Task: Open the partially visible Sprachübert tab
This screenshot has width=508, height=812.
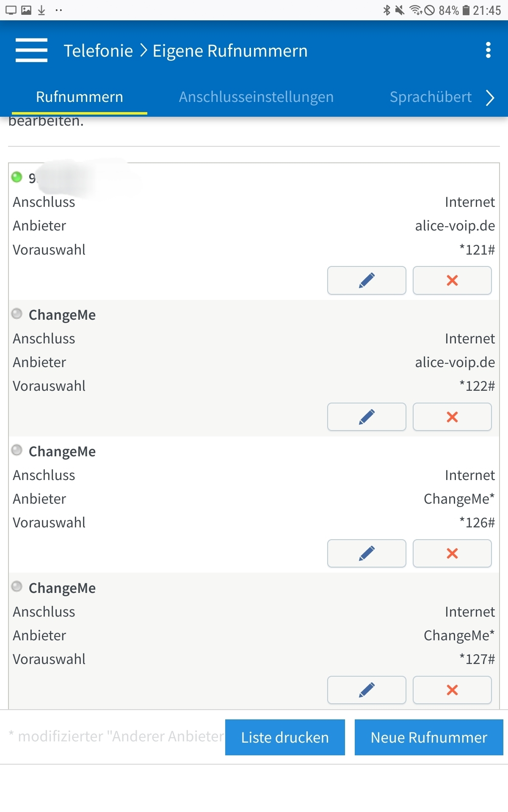Action: coord(431,97)
